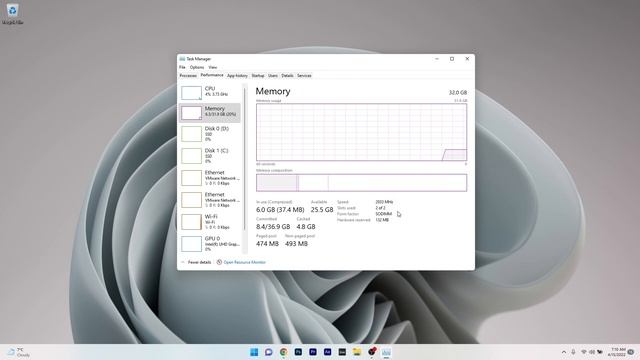The image size is (640, 360).
Task: Open the taskbar clock and date
Action: click(x=617, y=352)
